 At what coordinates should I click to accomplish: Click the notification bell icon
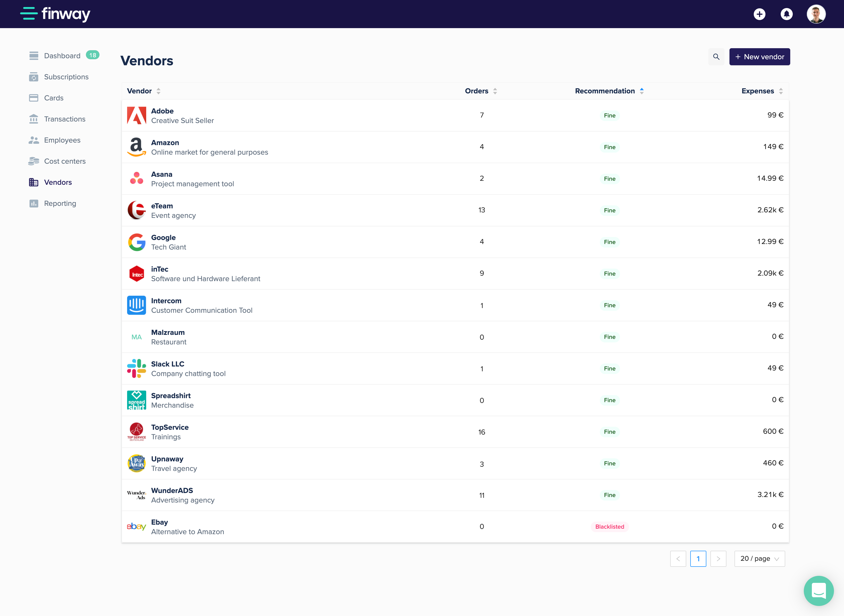click(x=786, y=14)
